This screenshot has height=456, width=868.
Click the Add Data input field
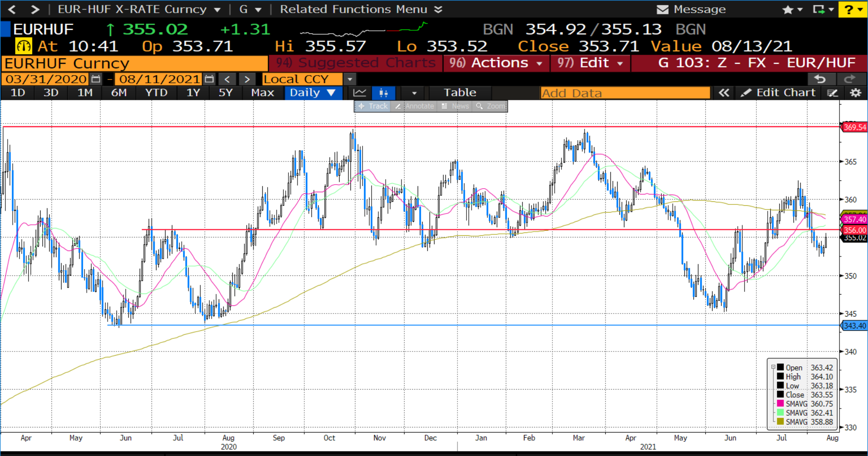625,93
